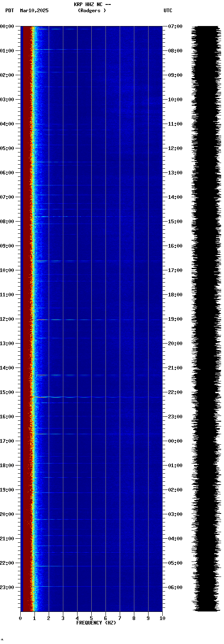224x644 pixels.
Task: Click the 06:00 PDT time label
Action: click(7, 173)
